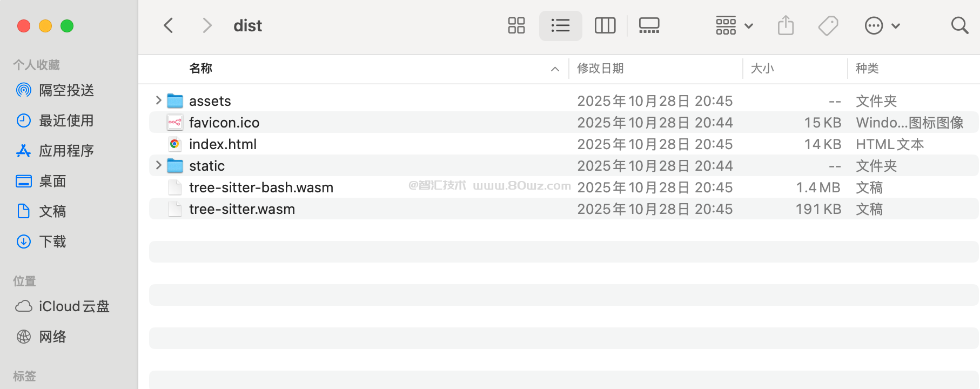
Task: Open iCloud云盘 sidebar location
Action: point(73,306)
